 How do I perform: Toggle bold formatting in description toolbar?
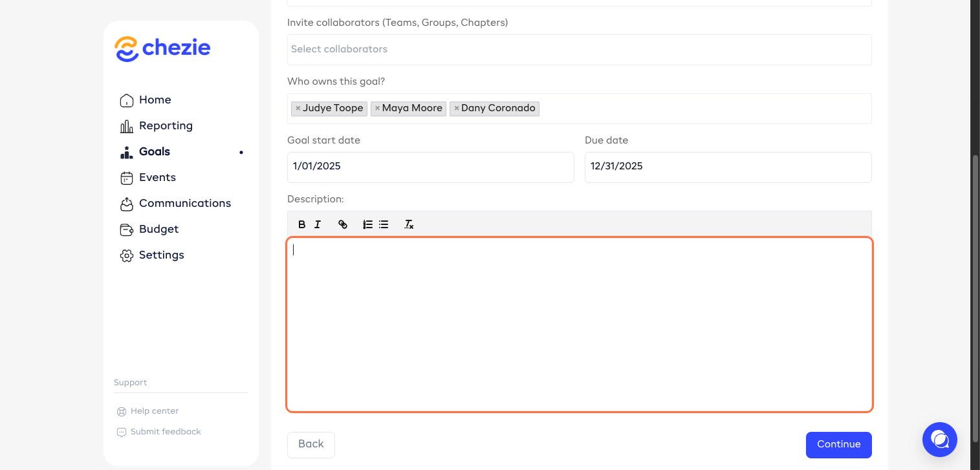coord(301,224)
